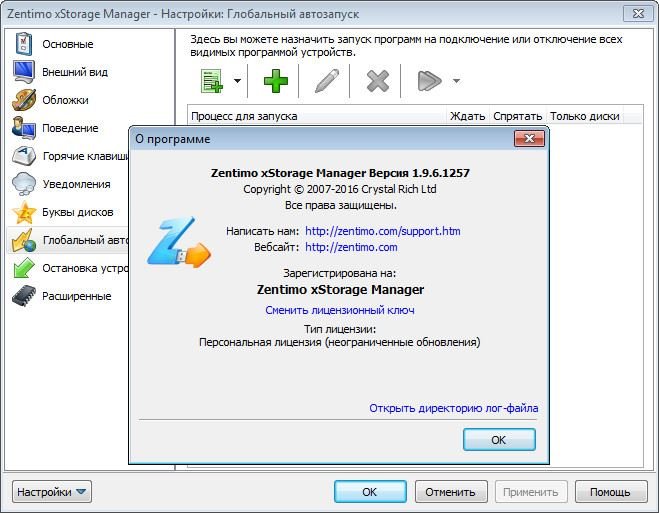Select the Уведомления cloud icon
This screenshot has height=513, width=659.
pyautogui.click(x=24, y=184)
